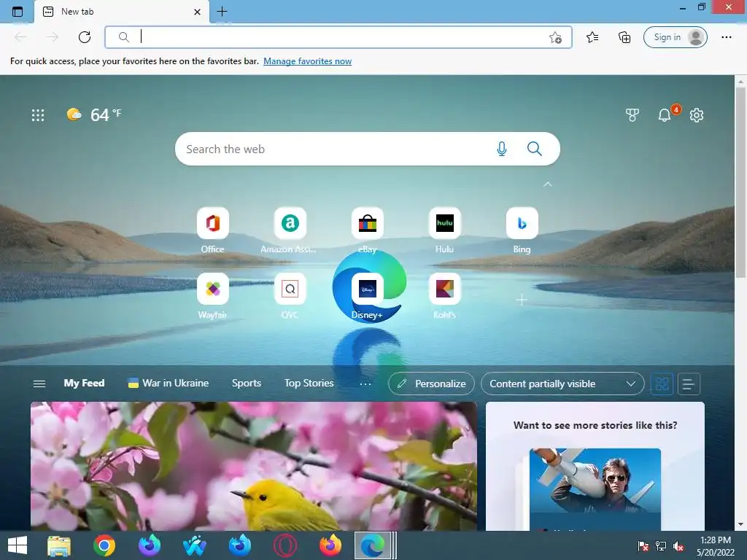Screen dimensions: 747x560
Task: Collapse quick links with chevron up
Action: coord(548,184)
